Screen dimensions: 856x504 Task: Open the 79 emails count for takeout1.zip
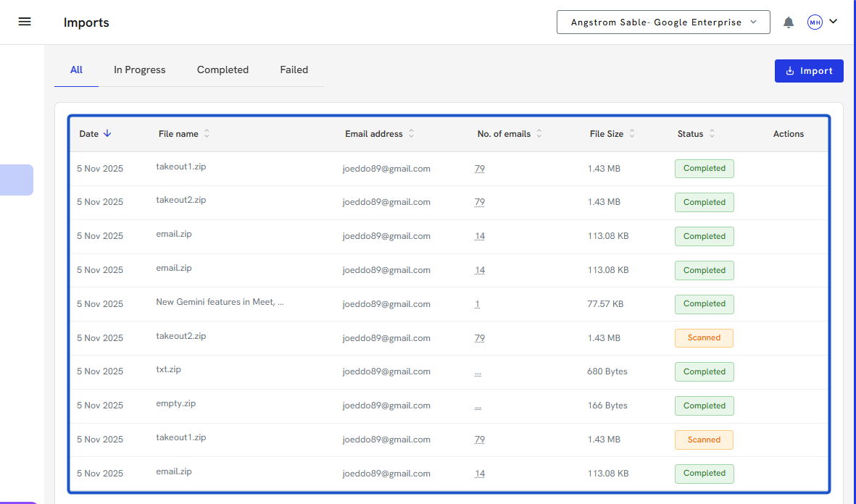pos(479,169)
